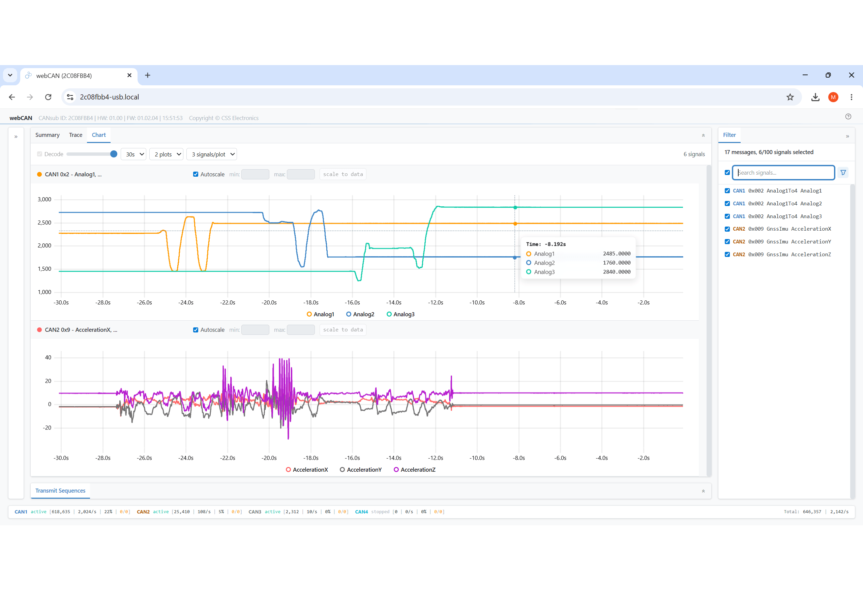863x616 pixels.
Task: Click red dot of CAN2 0x9 plot
Action: click(x=39, y=330)
